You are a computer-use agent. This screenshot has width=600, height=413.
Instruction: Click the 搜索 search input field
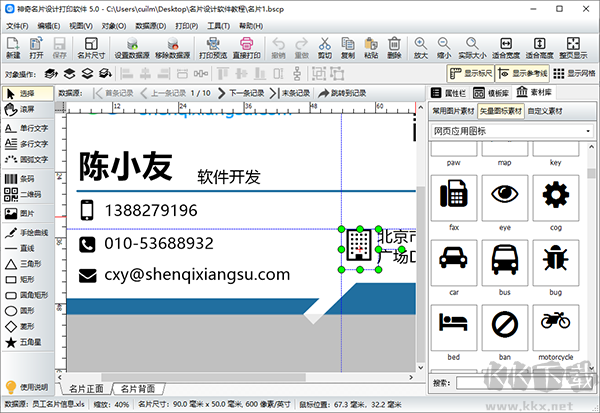coord(524,383)
